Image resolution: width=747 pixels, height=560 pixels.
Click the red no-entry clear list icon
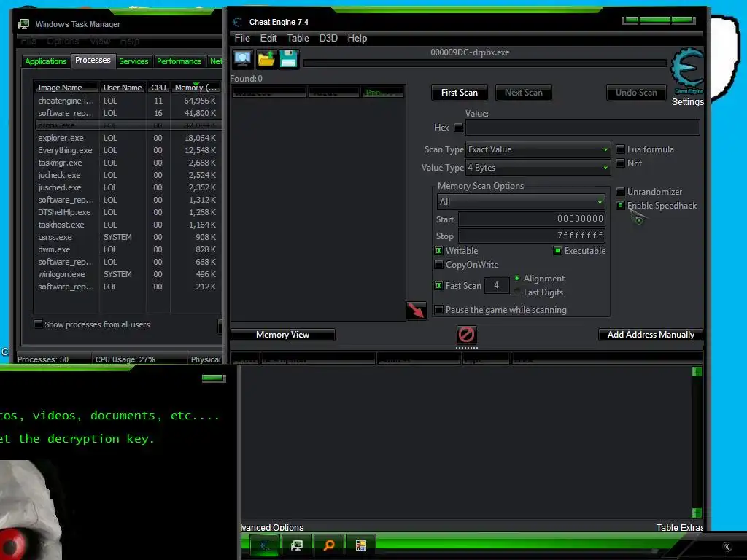(466, 334)
